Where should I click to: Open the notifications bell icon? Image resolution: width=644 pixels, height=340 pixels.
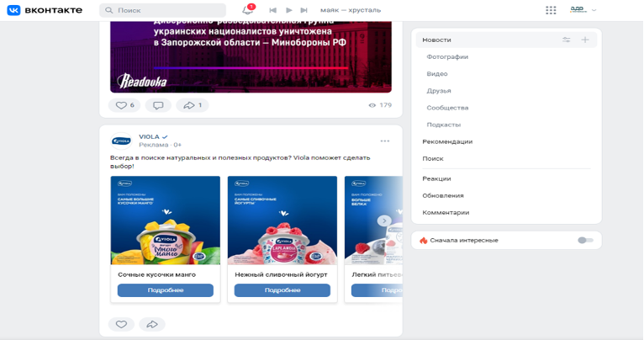248,10
